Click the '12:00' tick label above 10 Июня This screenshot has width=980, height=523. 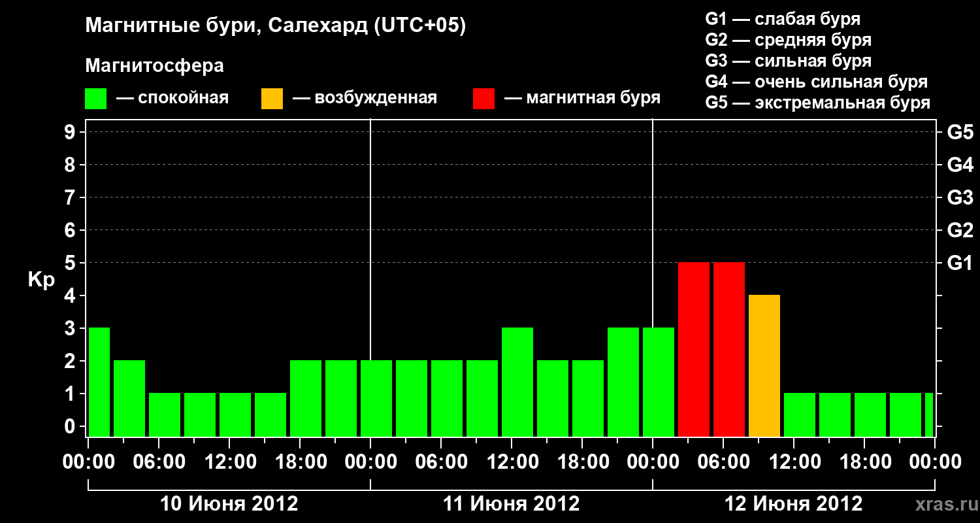(229, 462)
